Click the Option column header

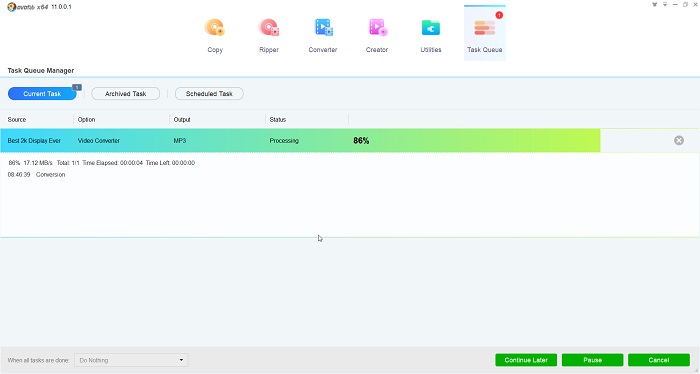pyautogui.click(x=86, y=120)
